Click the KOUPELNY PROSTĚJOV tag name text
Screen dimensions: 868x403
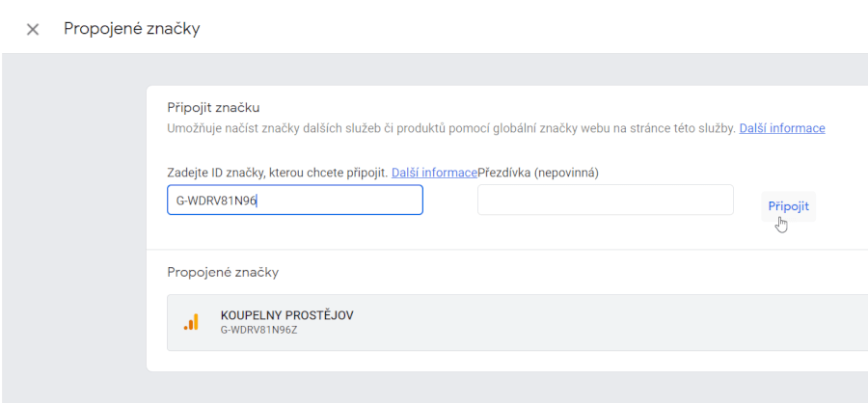(x=286, y=315)
